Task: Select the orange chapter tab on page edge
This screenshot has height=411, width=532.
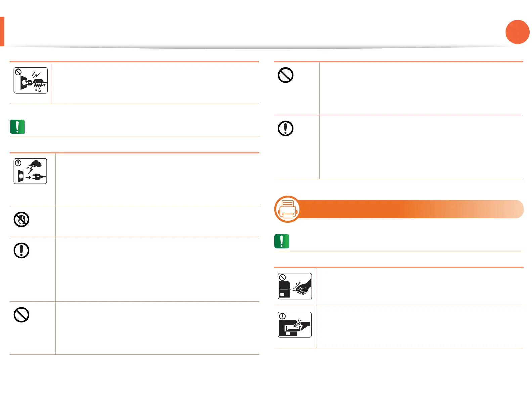Action: pyautogui.click(x=2, y=31)
